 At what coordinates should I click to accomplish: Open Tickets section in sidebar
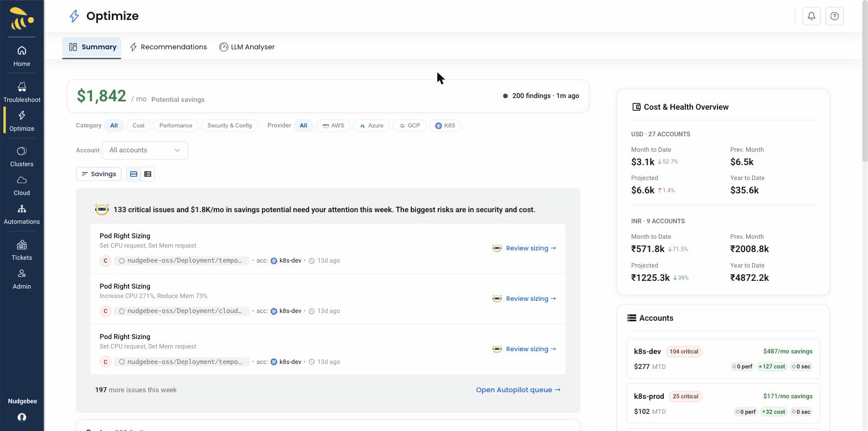[x=22, y=250]
